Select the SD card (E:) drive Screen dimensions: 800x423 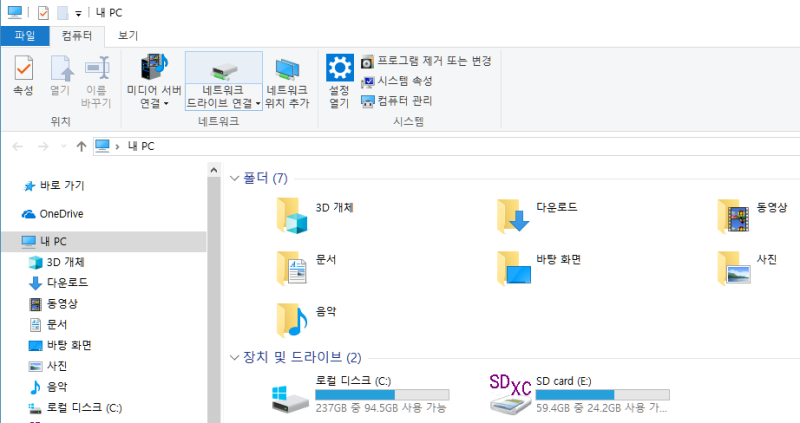point(580,396)
